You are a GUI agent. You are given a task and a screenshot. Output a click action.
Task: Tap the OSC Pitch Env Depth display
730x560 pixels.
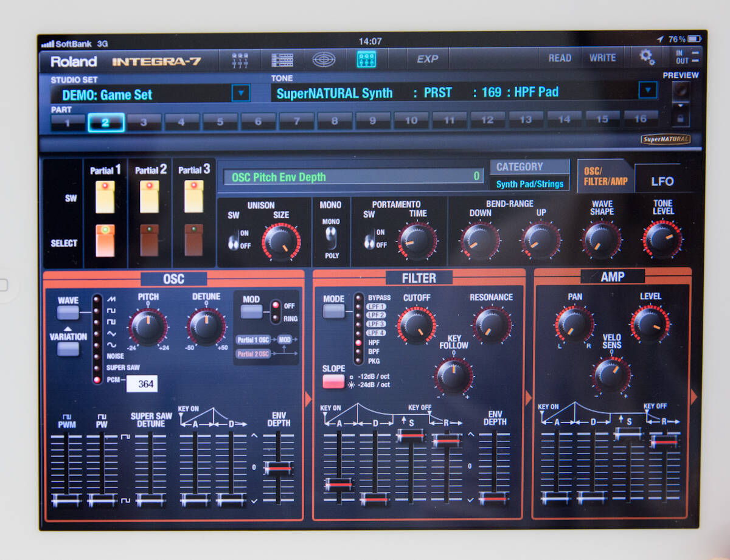(353, 177)
